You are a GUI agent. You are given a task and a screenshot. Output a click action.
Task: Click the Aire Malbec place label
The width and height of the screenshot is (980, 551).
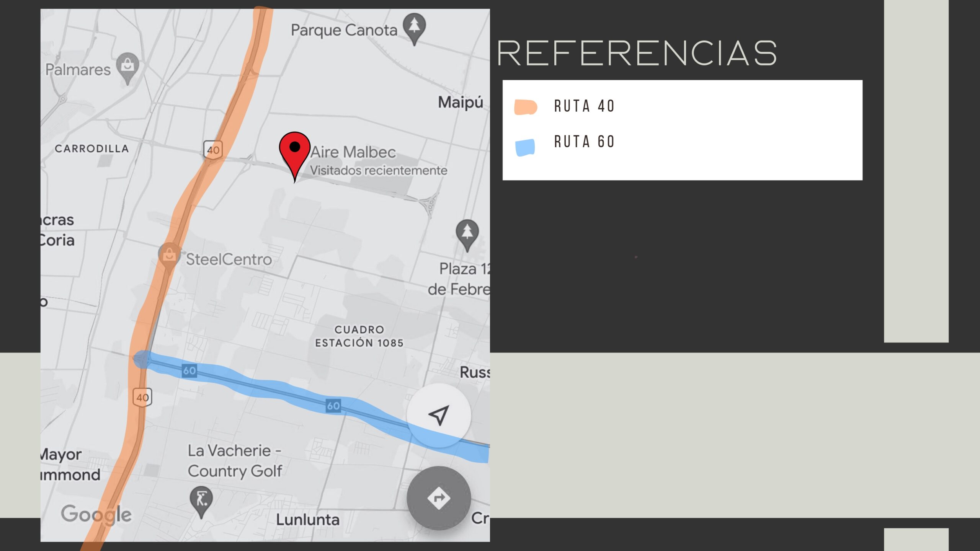(353, 152)
